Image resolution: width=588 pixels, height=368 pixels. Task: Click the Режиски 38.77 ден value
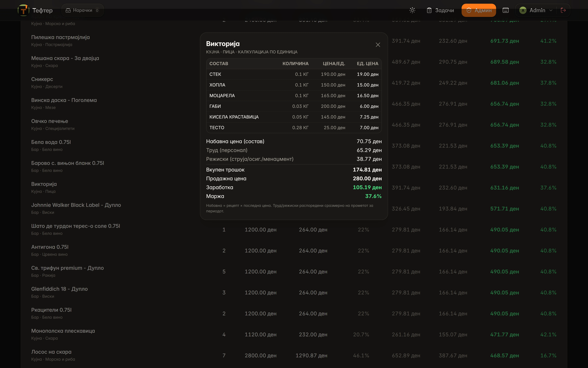(x=369, y=159)
